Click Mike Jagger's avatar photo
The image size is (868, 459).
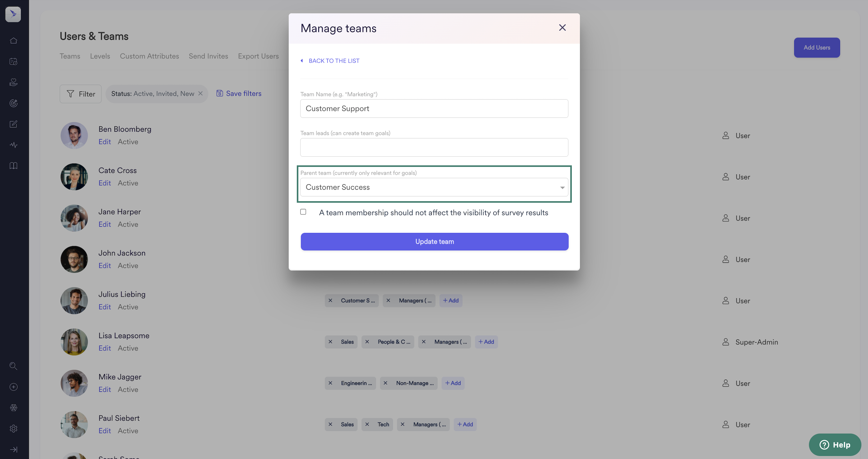pos(74,383)
